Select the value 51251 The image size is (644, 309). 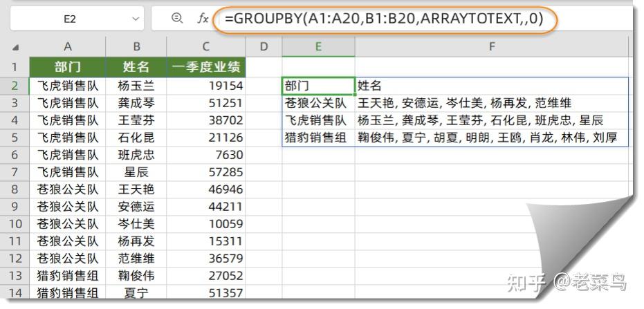206,103
